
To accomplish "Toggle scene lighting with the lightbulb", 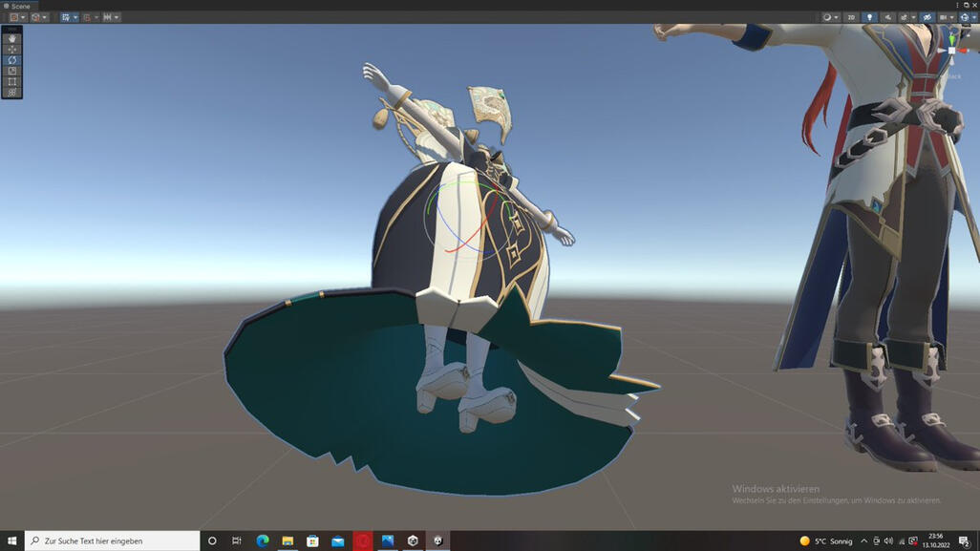I will (869, 17).
